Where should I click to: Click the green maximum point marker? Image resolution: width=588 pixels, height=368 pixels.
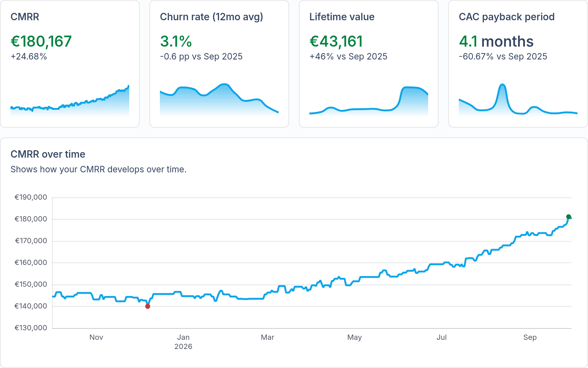pos(568,217)
